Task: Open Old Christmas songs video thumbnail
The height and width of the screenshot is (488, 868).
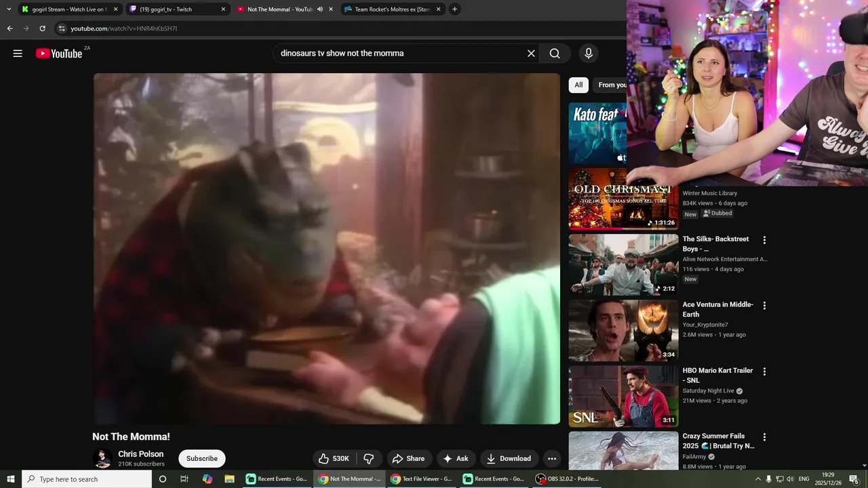Action: 623,200
